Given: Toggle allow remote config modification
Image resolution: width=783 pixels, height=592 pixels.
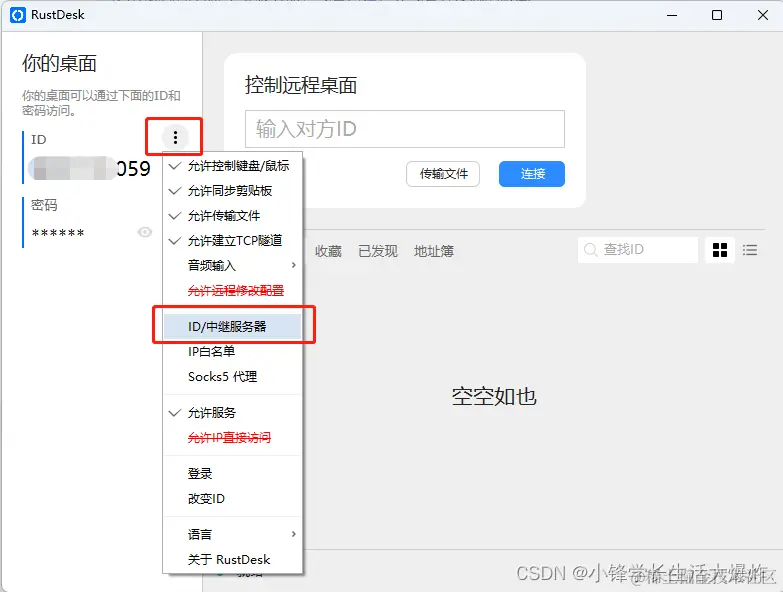Looking at the screenshot, I should (233, 291).
